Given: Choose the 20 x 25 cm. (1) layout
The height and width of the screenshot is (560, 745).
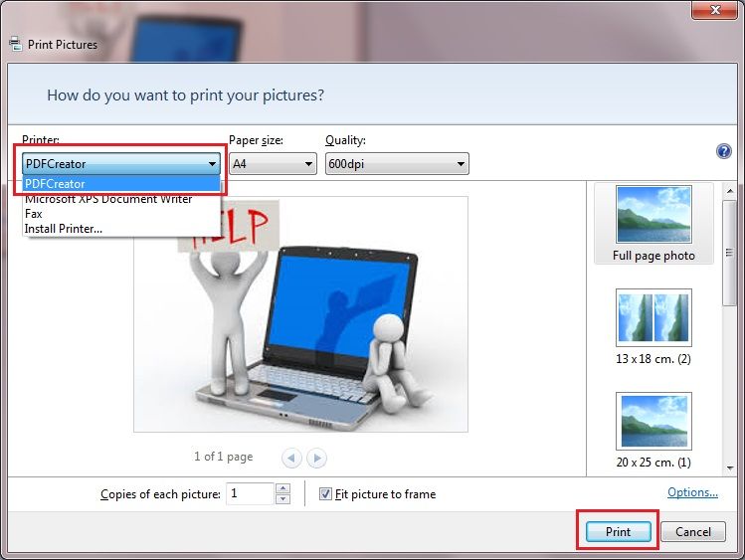Looking at the screenshot, I should point(653,431).
